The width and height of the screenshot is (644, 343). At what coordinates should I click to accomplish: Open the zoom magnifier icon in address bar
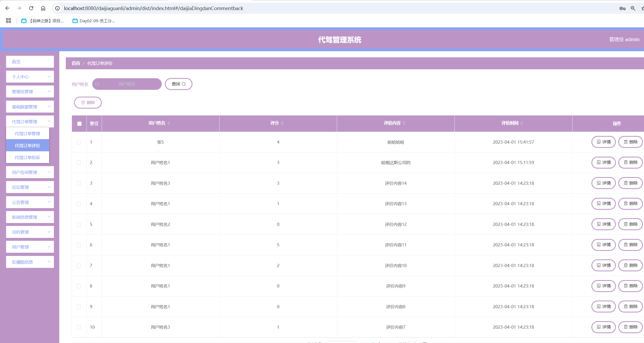pyautogui.click(x=633, y=8)
